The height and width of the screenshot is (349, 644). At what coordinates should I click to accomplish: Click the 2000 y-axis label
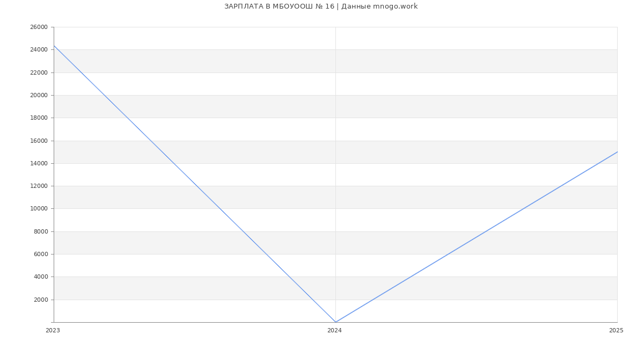[x=41, y=300]
